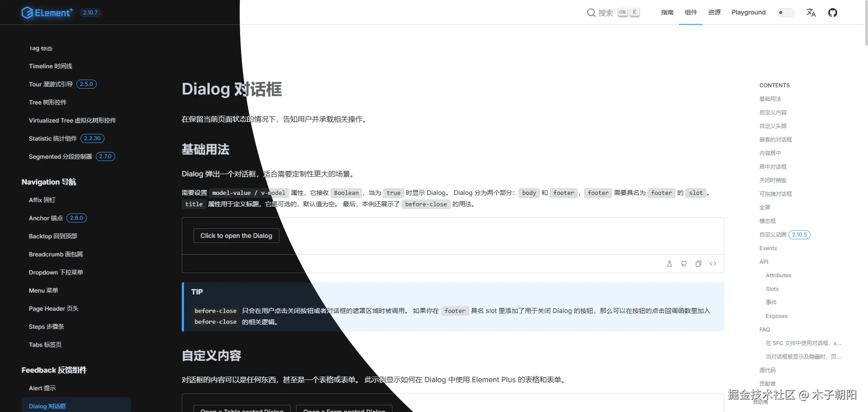This screenshot has width=868, height=412.
Task: Open Alert 提示 in sidebar
Action: (42, 388)
